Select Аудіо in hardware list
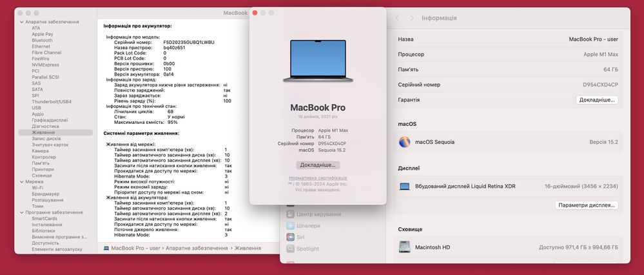 (38, 114)
